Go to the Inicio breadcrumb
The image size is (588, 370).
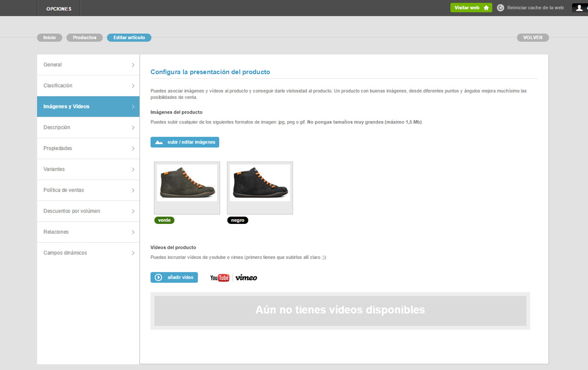pyautogui.click(x=49, y=38)
